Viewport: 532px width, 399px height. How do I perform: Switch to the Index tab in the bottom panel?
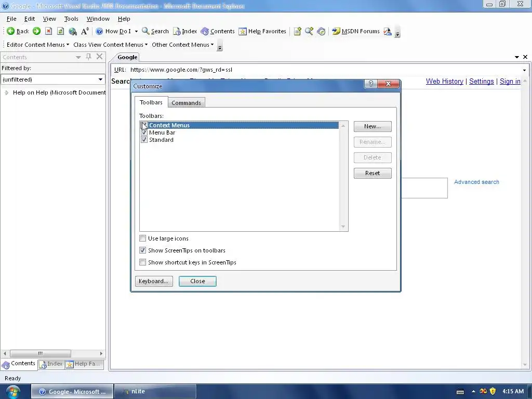51,364
